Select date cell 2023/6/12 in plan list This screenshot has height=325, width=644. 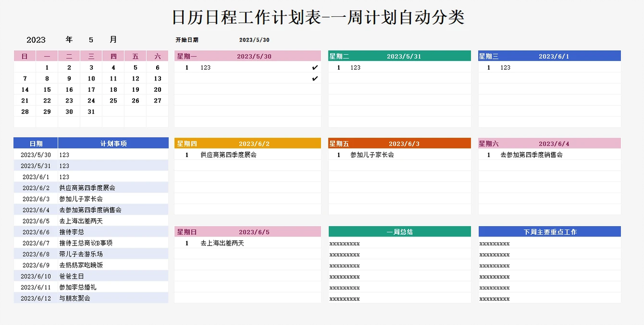coord(36,299)
